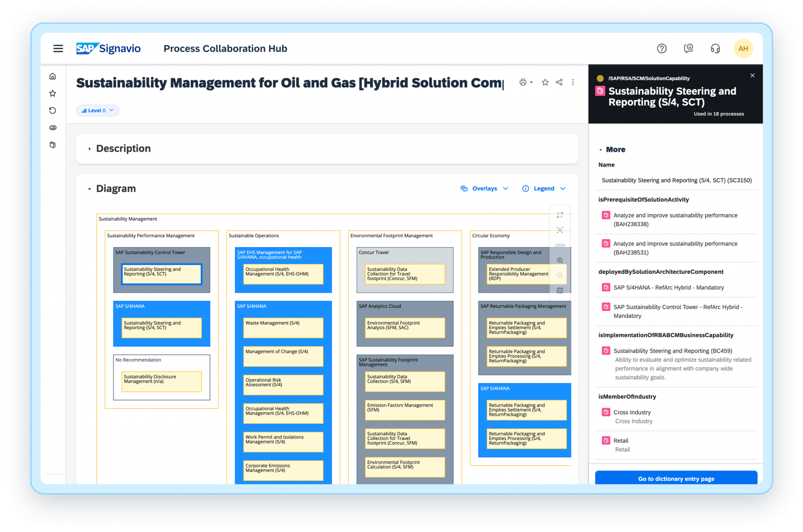Open the help question mark icon
Image resolution: width=803 pixels, height=532 pixels.
[662, 48]
